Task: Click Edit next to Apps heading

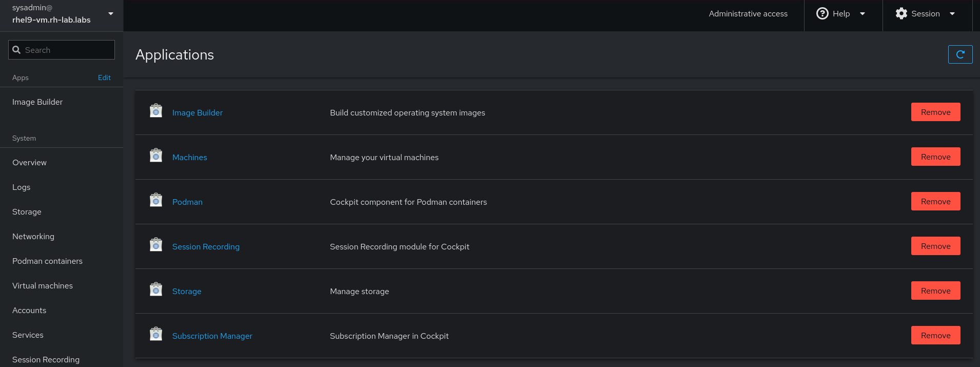Action: [104, 78]
